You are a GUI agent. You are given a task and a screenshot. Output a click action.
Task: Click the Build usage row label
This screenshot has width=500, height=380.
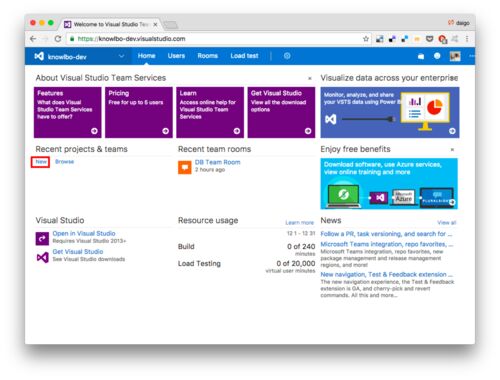click(x=186, y=247)
